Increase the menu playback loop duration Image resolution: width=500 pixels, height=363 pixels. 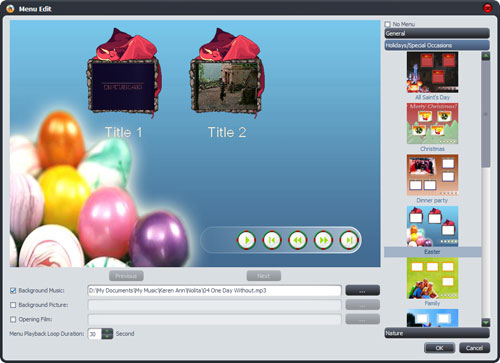(x=107, y=331)
